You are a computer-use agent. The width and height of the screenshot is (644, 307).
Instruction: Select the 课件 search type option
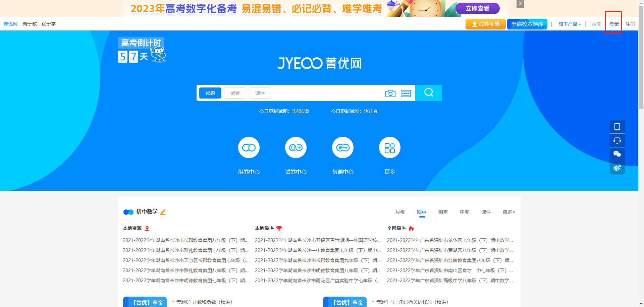coord(260,93)
